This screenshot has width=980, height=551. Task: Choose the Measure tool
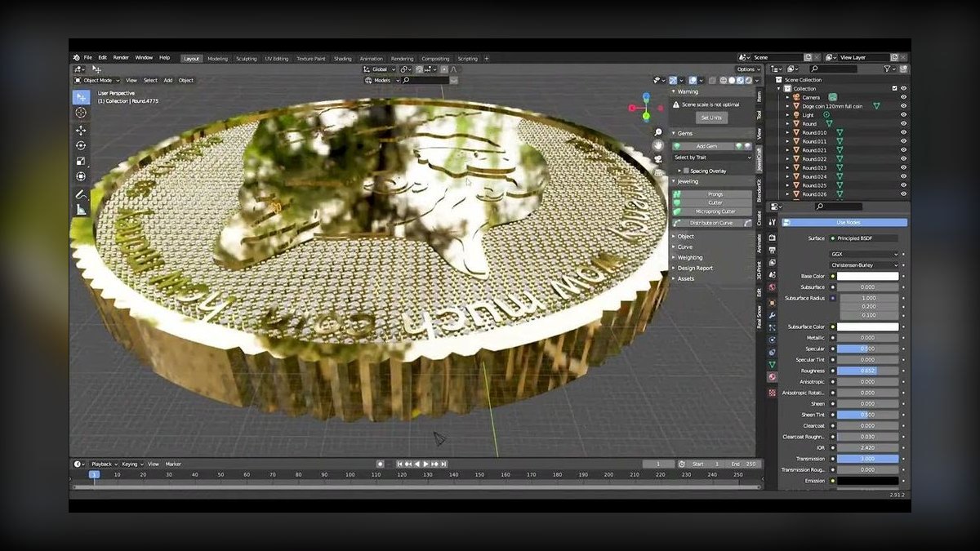81,210
